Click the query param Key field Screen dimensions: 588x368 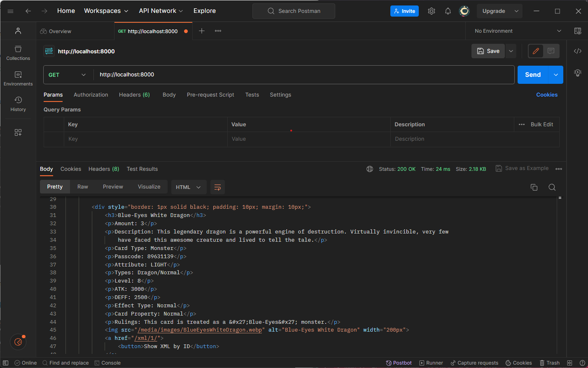[x=146, y=139]
